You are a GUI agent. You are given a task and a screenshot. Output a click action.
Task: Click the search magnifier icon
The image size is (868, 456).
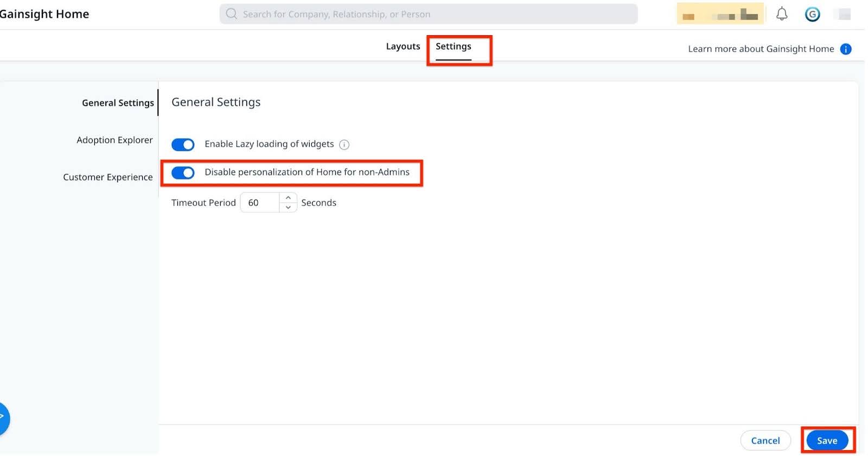(x=232, y=14)
